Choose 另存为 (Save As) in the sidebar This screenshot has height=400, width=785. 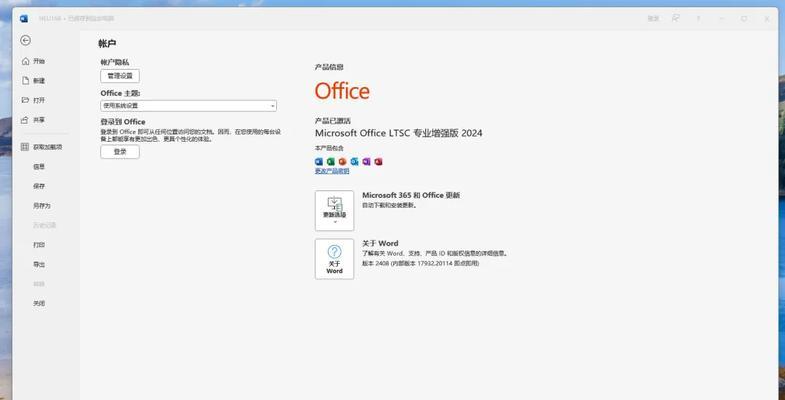42,206
